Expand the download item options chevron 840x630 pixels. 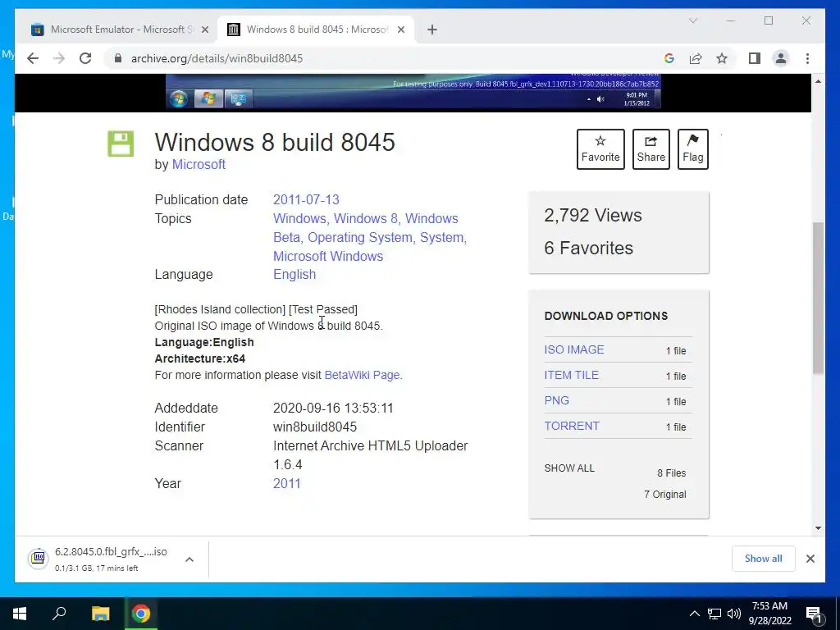pyautogui.click(x=189, y=559)
